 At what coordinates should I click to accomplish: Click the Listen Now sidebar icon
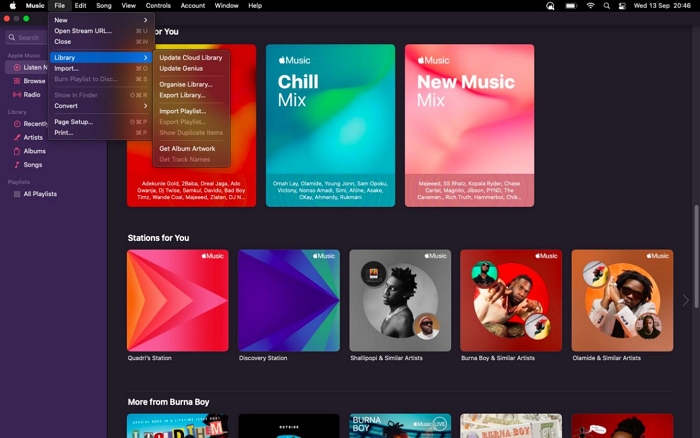point(17,67)
